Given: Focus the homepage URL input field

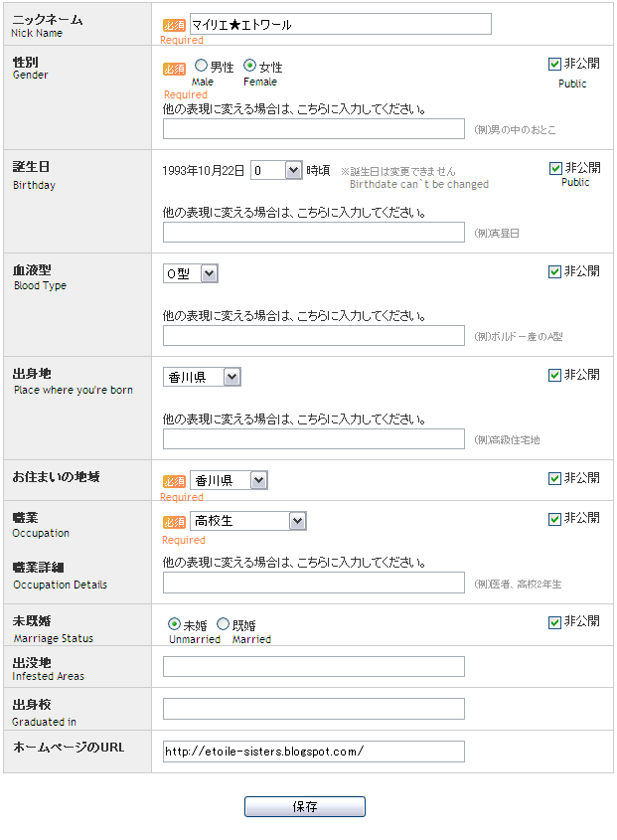Looking at the screenshot, I should [314, 752].
